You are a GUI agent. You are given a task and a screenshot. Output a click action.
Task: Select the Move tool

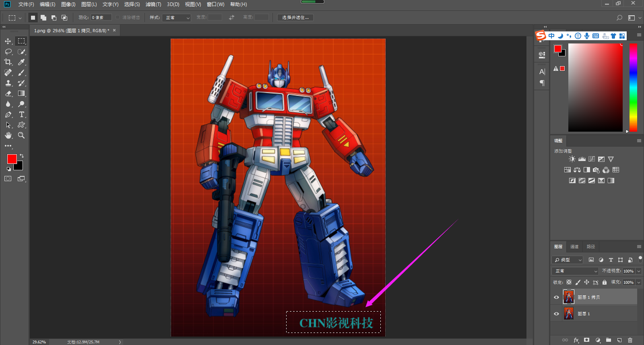pos(8,41)
